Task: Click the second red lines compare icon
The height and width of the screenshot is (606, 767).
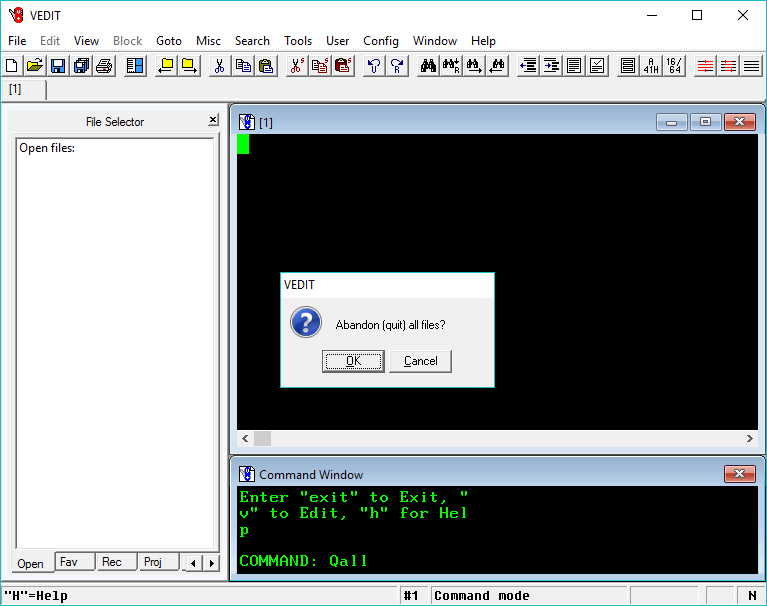Action: (728, 66)
